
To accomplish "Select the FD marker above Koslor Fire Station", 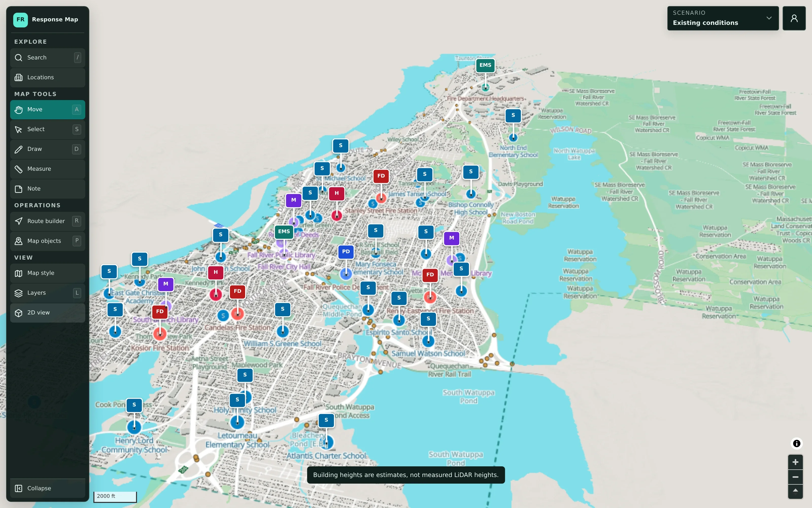I will [x=160, y=311].
